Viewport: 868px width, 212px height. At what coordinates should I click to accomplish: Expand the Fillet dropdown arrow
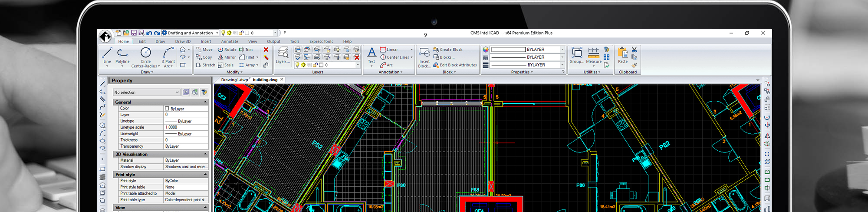257,57
